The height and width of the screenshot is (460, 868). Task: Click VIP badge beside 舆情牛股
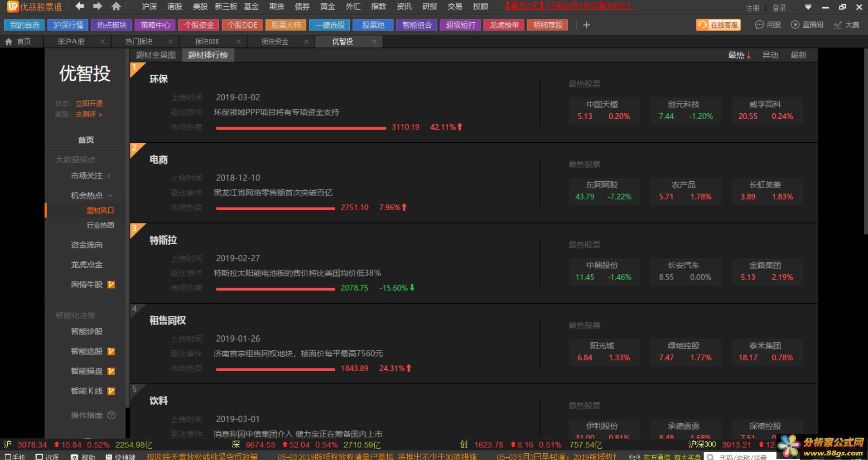(111, 285)
